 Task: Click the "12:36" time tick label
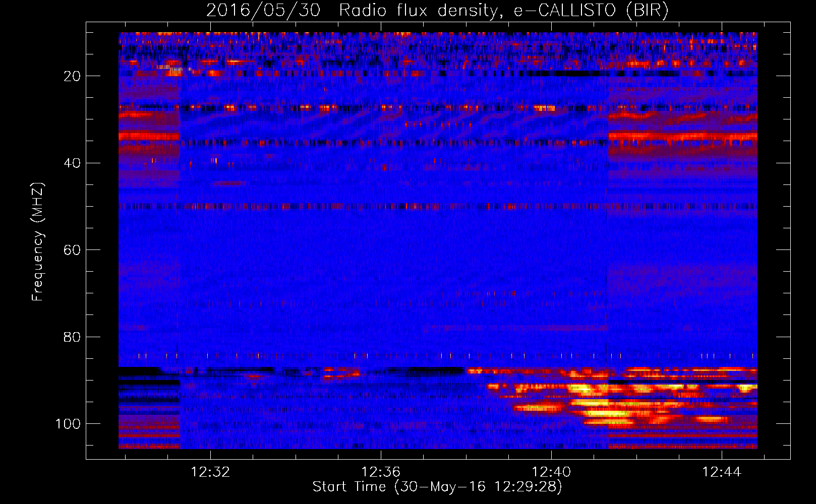click(x=381, y=472)
